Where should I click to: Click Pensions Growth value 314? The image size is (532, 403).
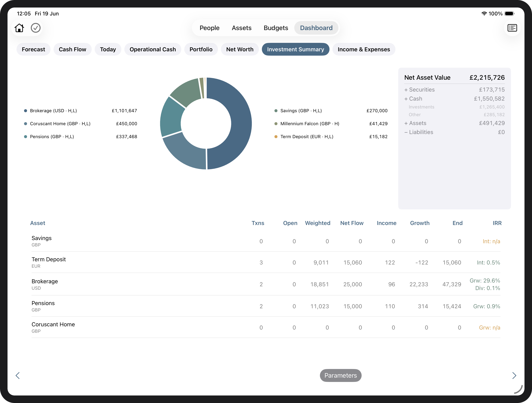click(423, 306)
